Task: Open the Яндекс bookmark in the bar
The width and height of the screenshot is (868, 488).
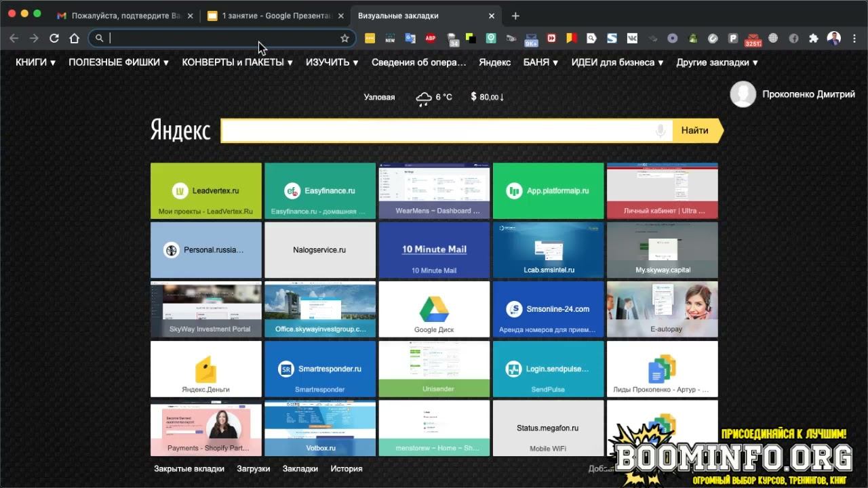Action: (x=495, y=62)
